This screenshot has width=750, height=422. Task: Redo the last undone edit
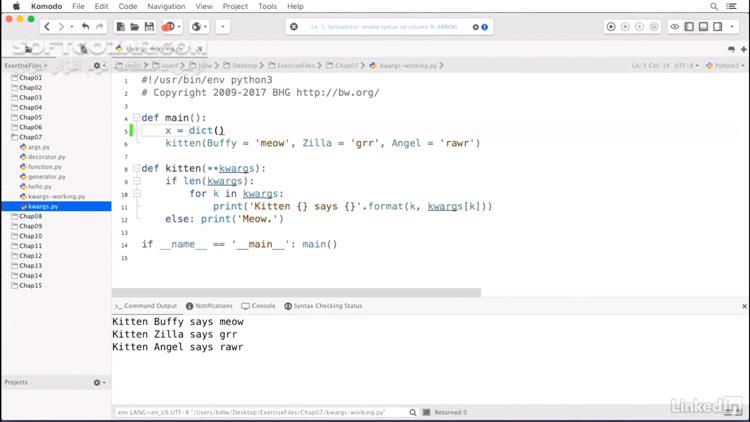(x=99, y=27)
